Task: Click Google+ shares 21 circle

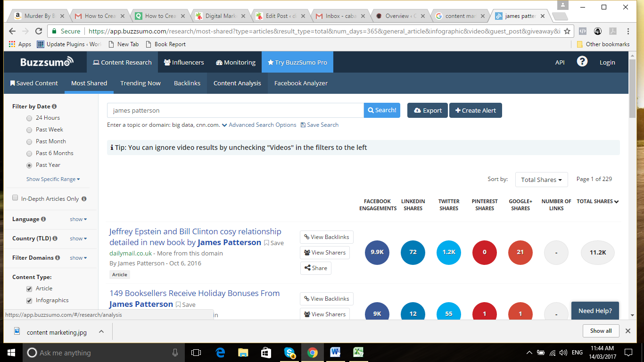Action: pos(520,252)
